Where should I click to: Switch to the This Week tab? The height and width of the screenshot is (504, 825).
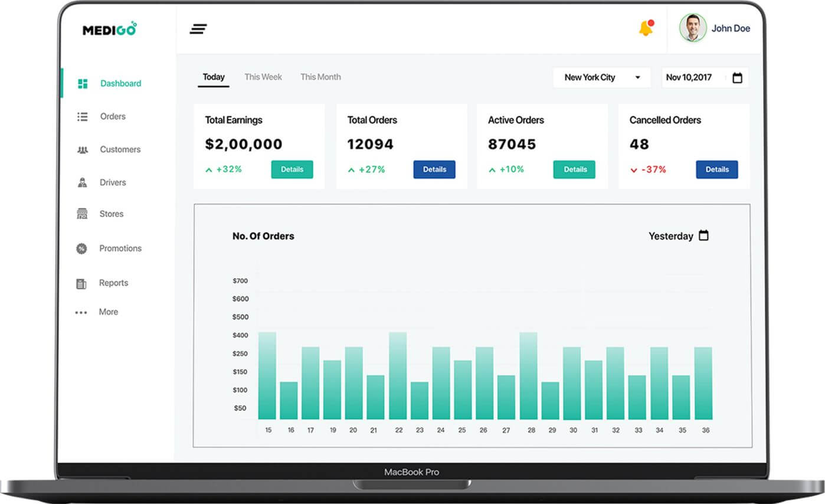263,77
